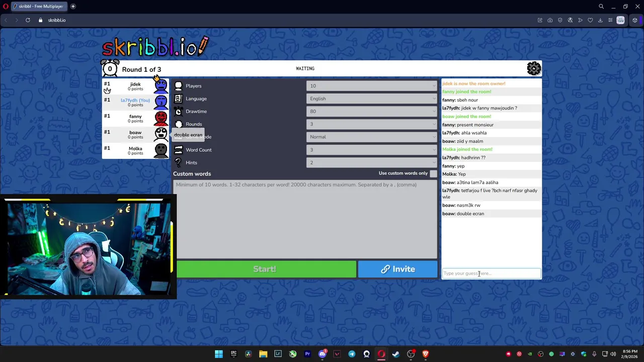Open the browser downloads icon
The width and height of the screenshot is (644, 362).
click(x=600, y=20)
